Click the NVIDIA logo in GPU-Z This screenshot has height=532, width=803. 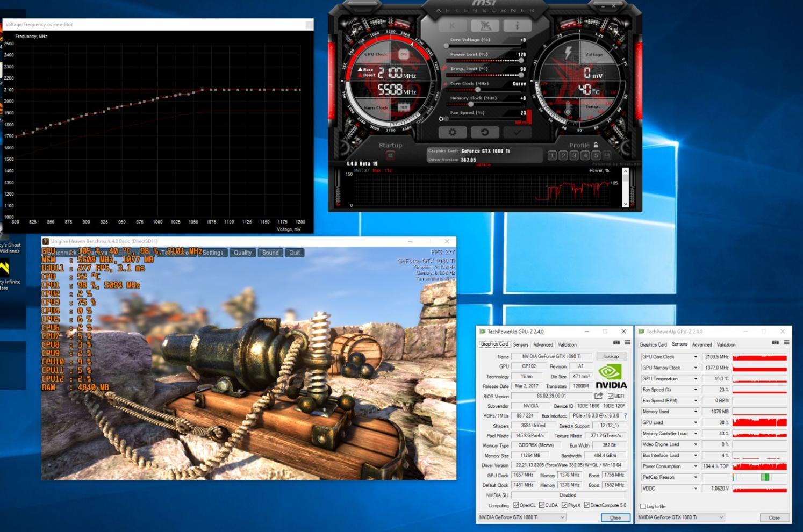point(611,376)
